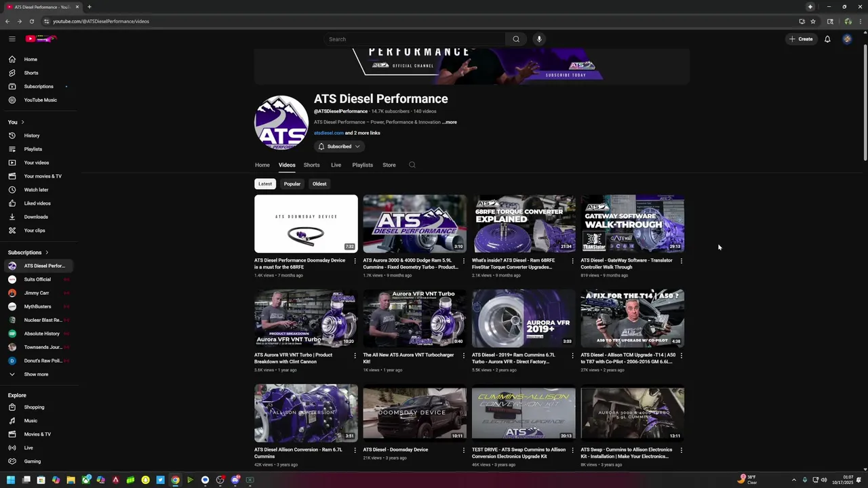
Task: Reload the page in browser
Action: [x=31, y=21]
